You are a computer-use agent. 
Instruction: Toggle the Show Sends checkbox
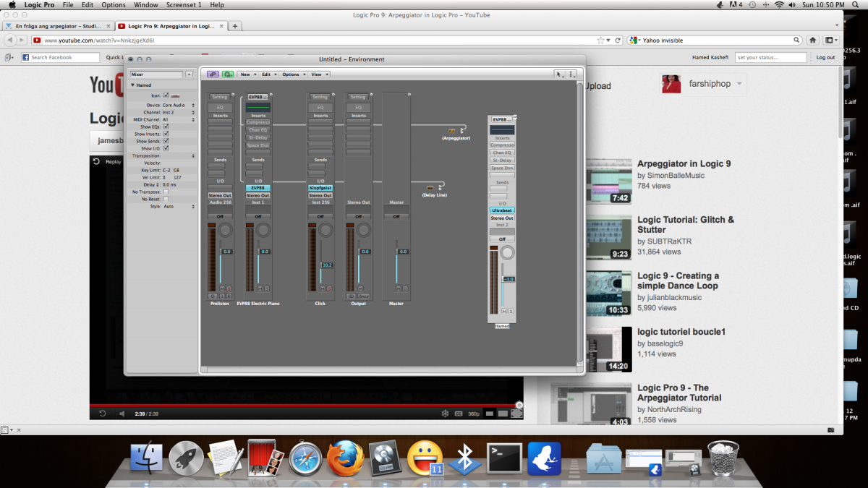click(166, 141)
